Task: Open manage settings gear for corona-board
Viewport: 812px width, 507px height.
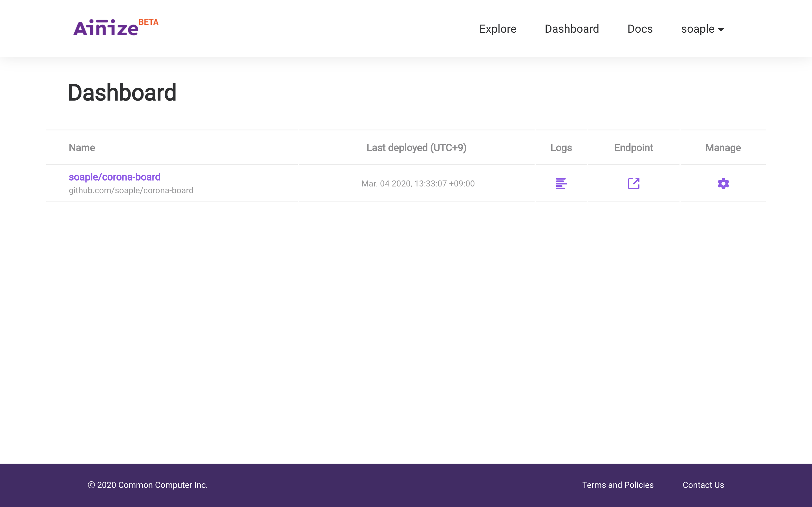Action: tap(723, 183)
